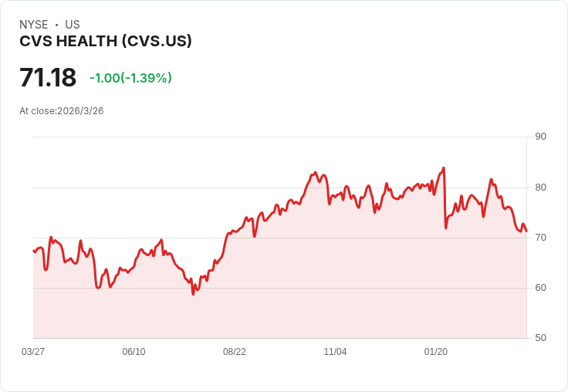568x392 pixels.
Task: Click the rightmost end of the price line
Action: (x=526, y=231)
